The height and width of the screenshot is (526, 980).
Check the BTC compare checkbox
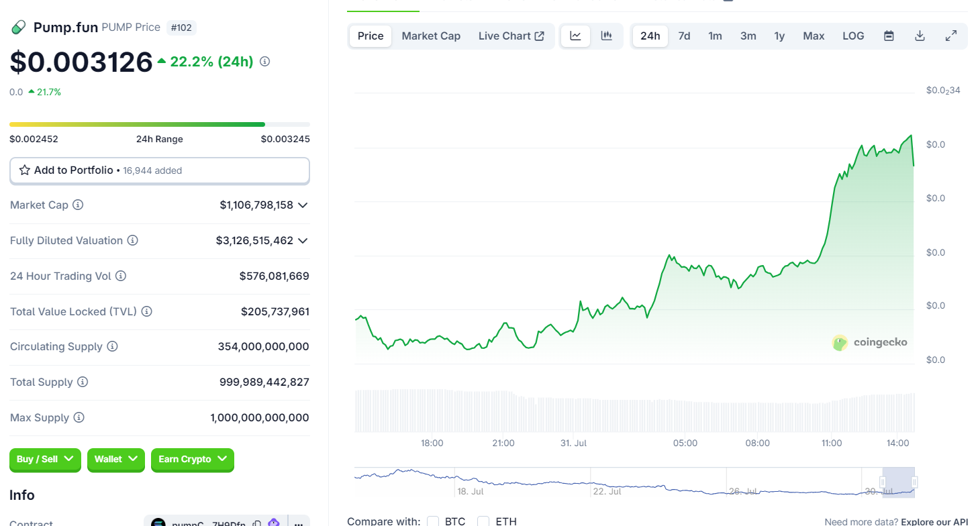pyautogui.click(x=433, y=521)
